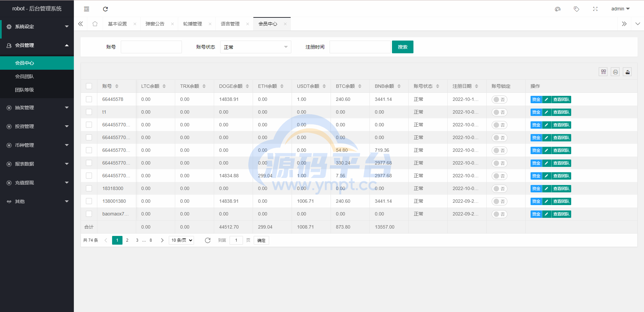Close the 语言管理 tab
Viewport: 644px width, 312px height.
[x=248, y=24]
